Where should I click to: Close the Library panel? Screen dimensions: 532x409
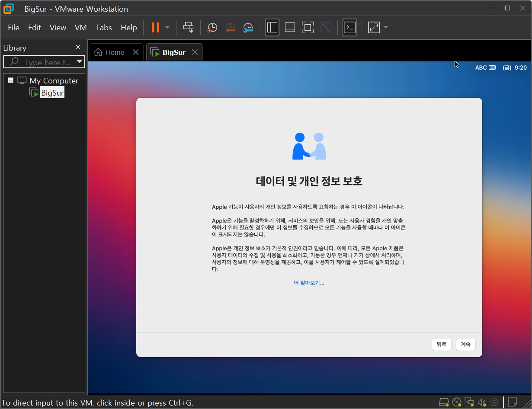(78, 47)
